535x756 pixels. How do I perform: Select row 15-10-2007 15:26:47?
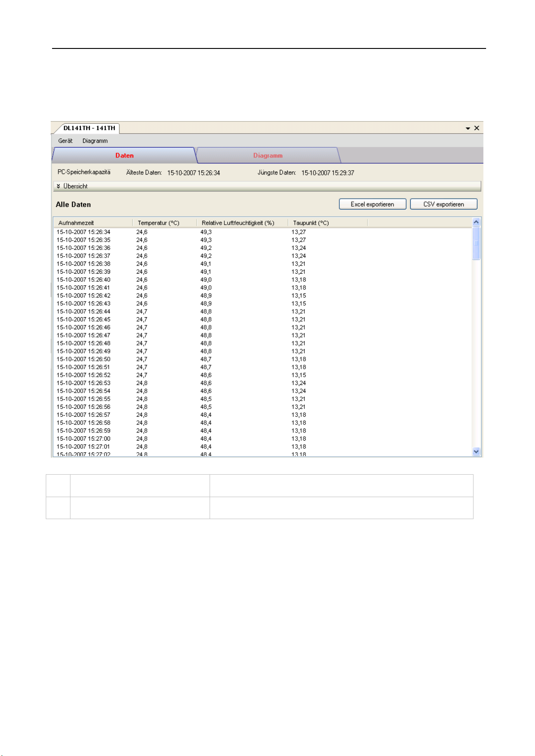click(263, 336)
